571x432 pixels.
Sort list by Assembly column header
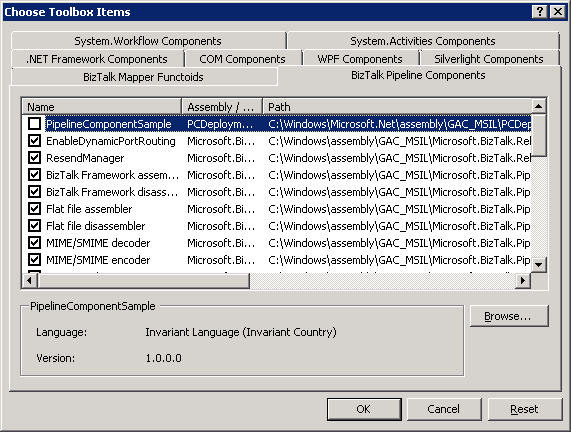click(222, 107)
